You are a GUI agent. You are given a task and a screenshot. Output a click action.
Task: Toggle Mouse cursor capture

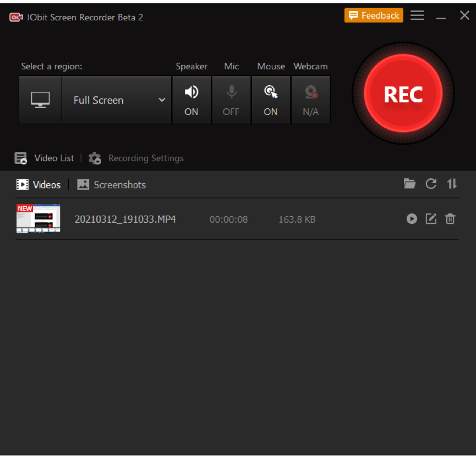[271, 100]
